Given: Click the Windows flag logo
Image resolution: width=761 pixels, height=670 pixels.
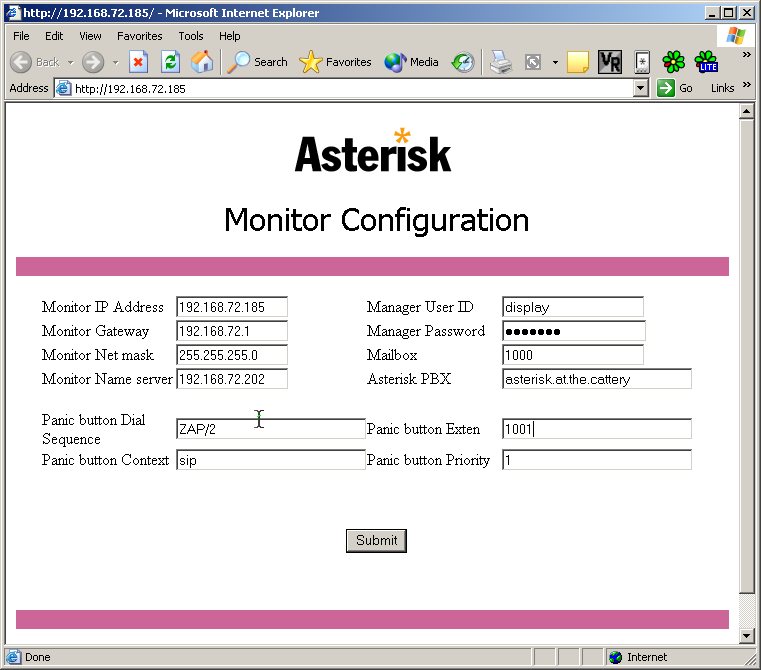Looking at the screenshot, I should tap(736, 36).
